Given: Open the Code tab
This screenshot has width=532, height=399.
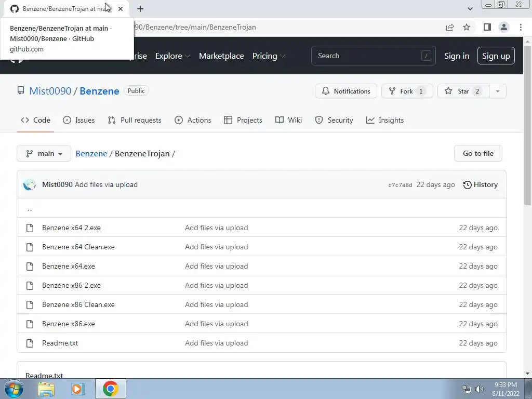Looking at the screenshot, I should click(x=35, y=120).
